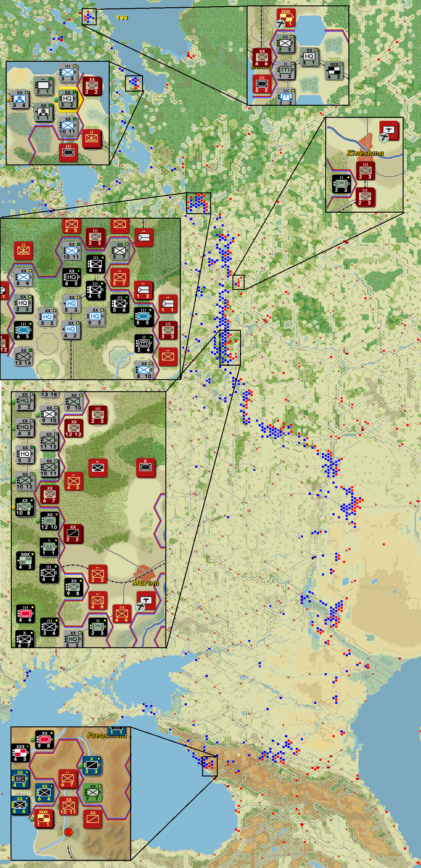Click the light blue artillery division 3-4 counter
Image resolution: width=421 pixels, height=868 pixels.
click(x=20, y=99)
